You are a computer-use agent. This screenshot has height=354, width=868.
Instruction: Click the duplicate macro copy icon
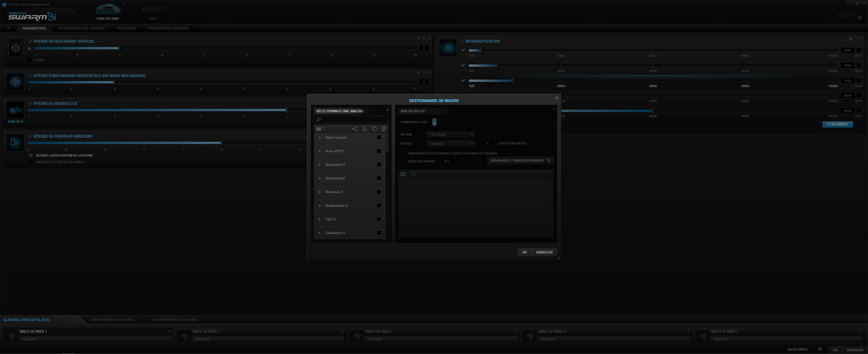pyautogui.click(x=374, y=129)
